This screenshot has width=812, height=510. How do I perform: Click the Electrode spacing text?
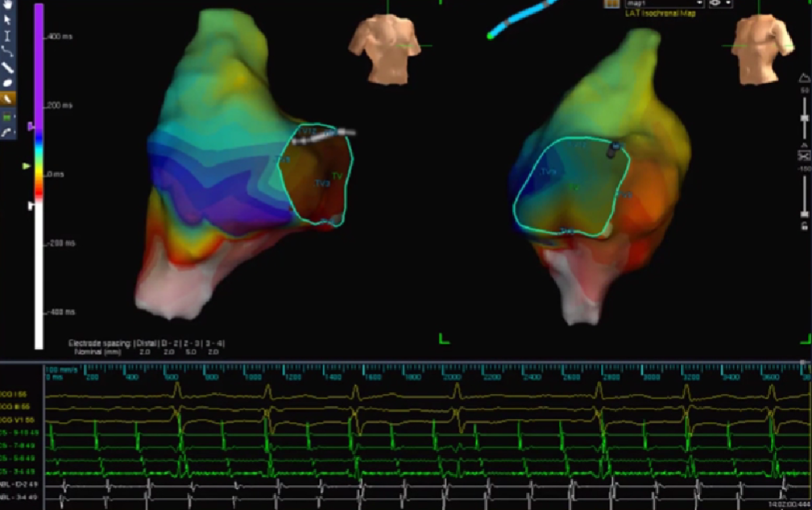(101, 343)
